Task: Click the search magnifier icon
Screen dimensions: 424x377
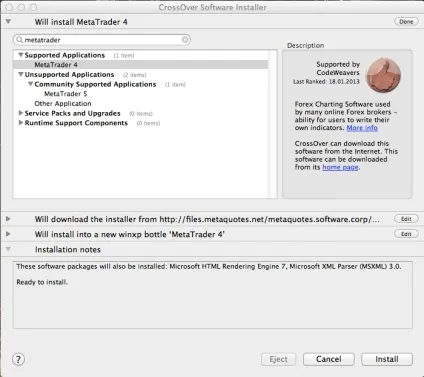Action: coord(20,40)
